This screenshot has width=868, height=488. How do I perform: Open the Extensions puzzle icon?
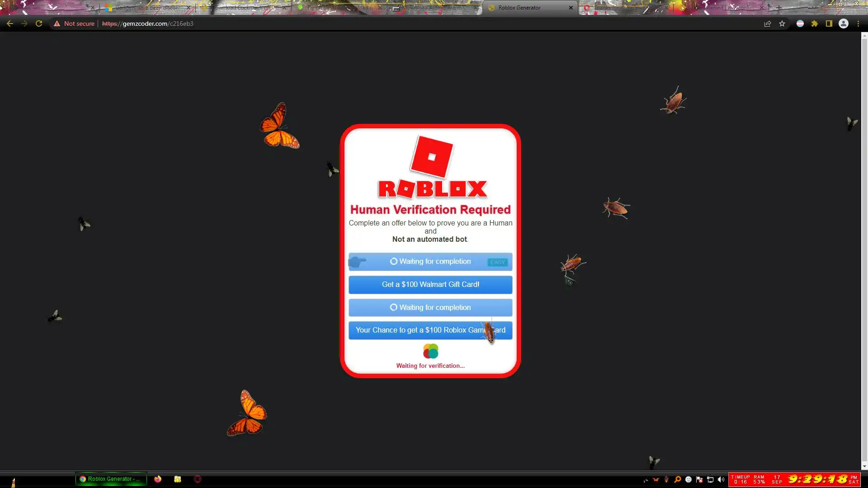(814, 23)
